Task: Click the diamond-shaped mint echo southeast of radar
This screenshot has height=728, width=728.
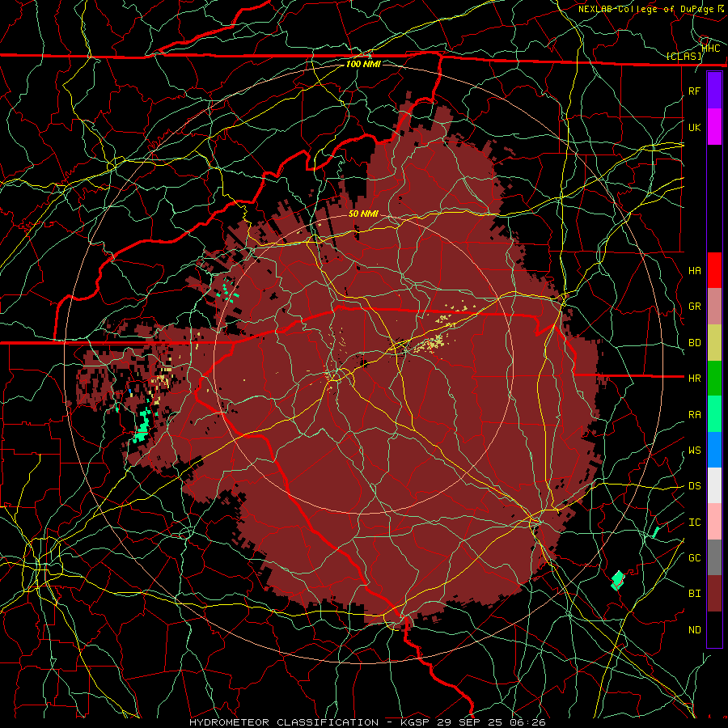Action: [618, 580]
